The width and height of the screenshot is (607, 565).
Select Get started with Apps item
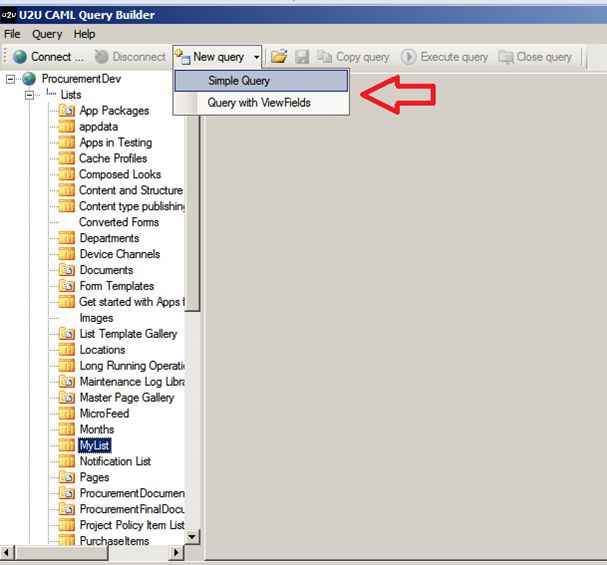132,302
